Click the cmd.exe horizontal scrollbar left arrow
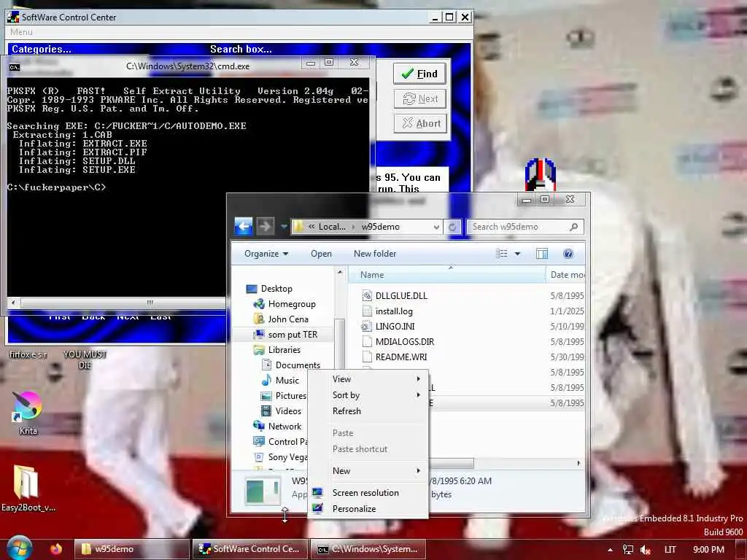The width and height of the screenshot is (747, 560). tap(13, 303)
